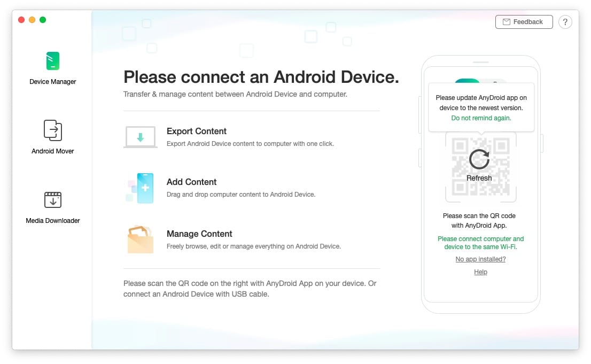Click the Manage Content folder icon

[x=140, y=239]
